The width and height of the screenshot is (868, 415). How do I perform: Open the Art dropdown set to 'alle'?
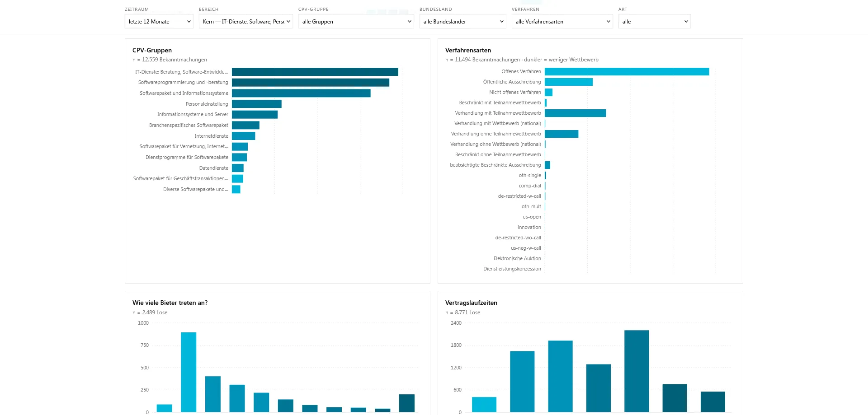[655, 21]
